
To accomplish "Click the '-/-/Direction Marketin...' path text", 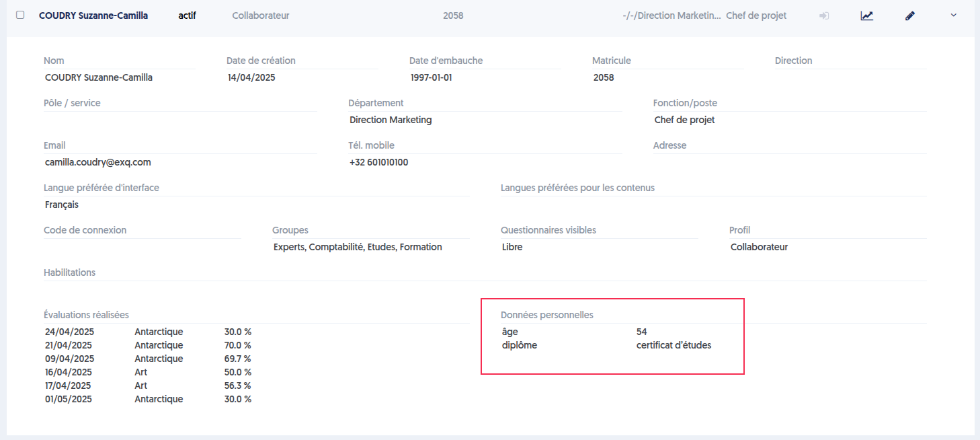I will click(671, 15).
